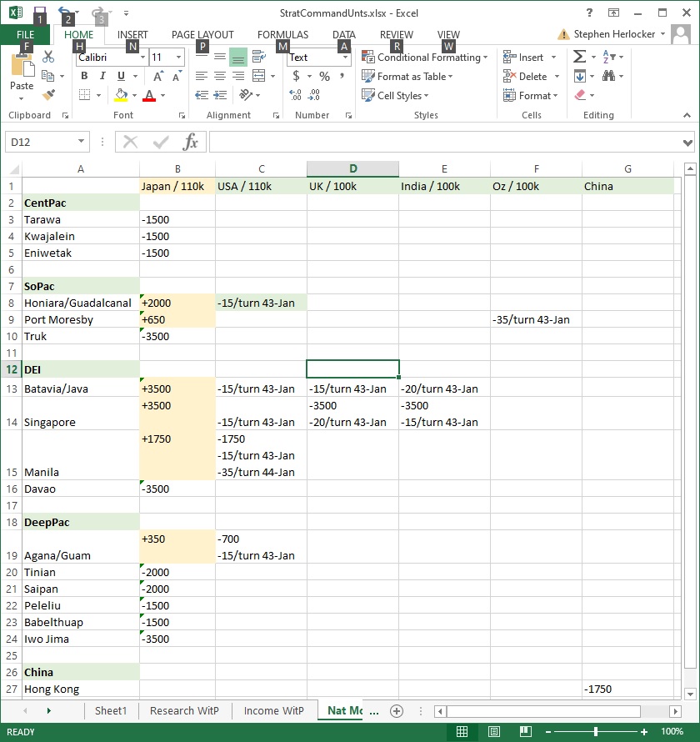The image size is (700, 742).
Task: Click the Cut scissors icon
Action: tap(48, 57)
